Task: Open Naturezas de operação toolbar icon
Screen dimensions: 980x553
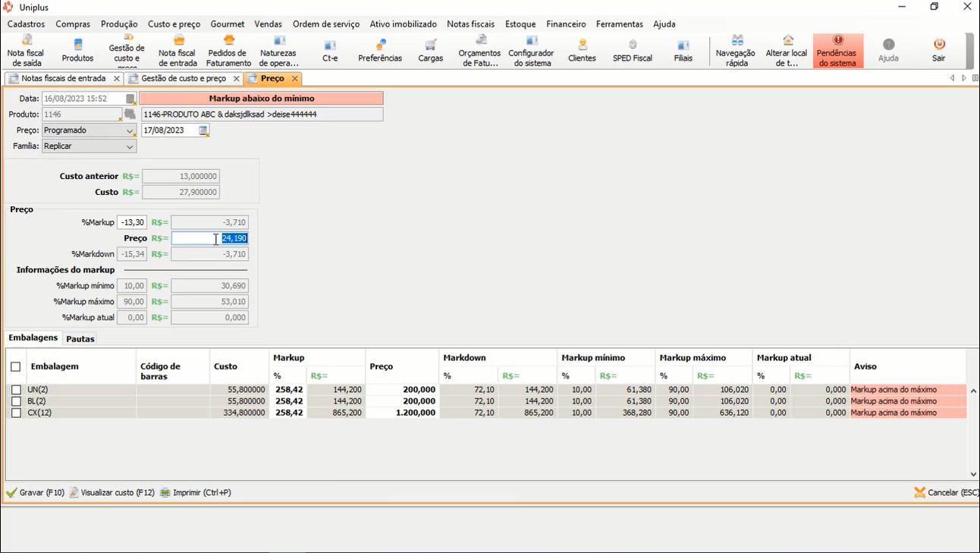Action: click(278, 51)
